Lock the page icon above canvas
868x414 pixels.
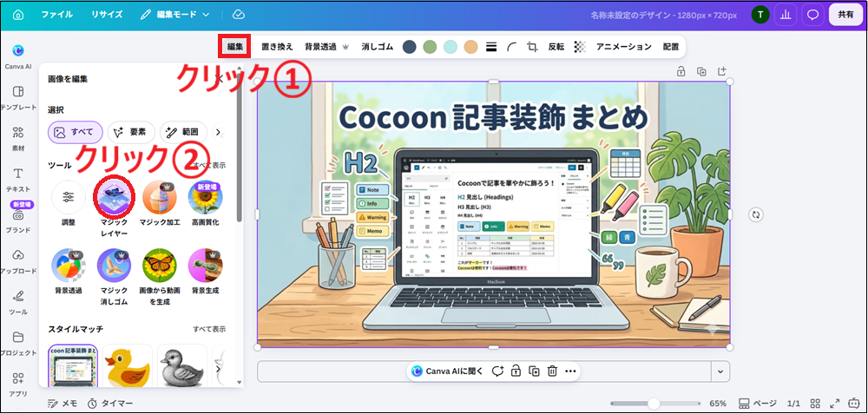(681, 71)
